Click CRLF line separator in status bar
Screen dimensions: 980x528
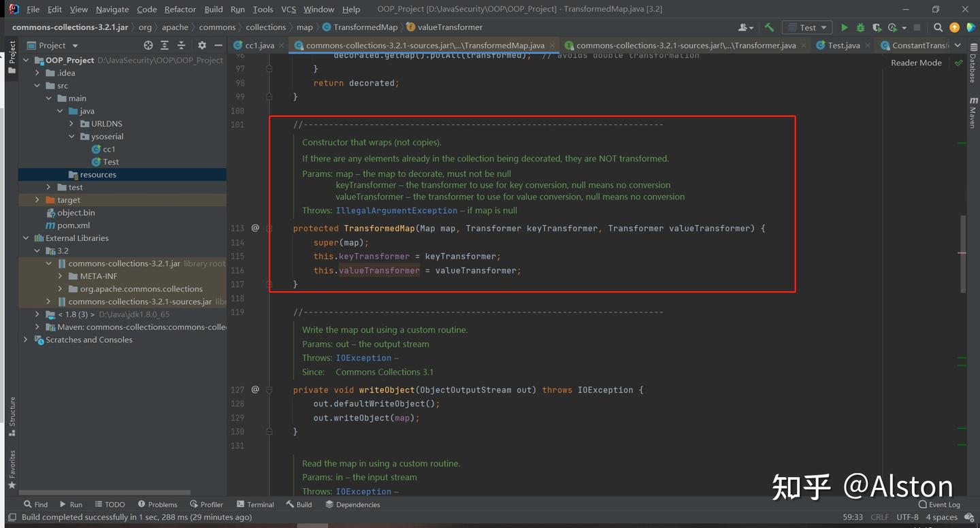[x=879, y=517]
